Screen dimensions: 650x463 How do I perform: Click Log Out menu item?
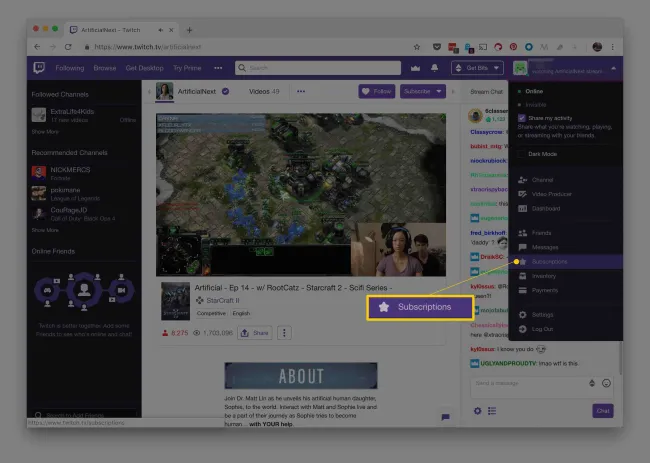(x=566, y=329)
